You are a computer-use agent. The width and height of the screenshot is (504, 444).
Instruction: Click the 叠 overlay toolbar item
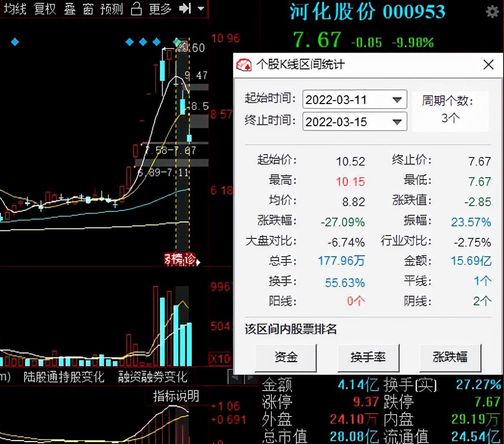(x=69, y=9)
